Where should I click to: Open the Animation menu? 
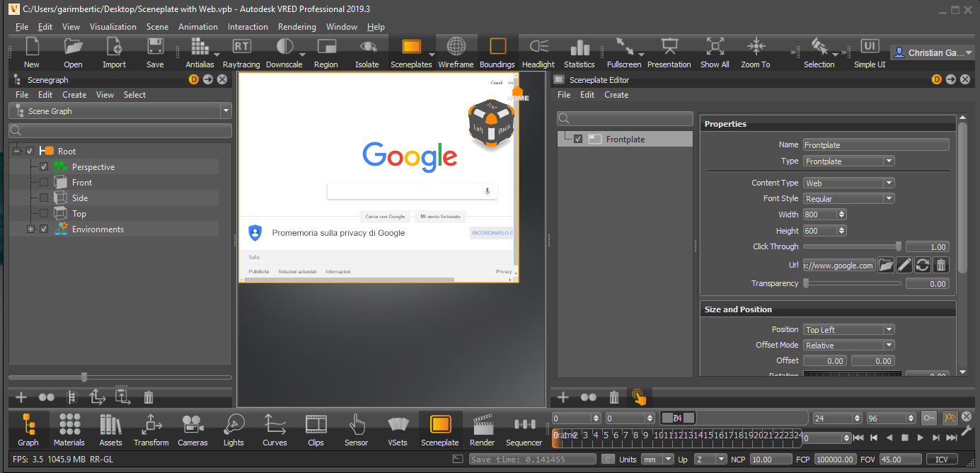(x=197, y=26)
